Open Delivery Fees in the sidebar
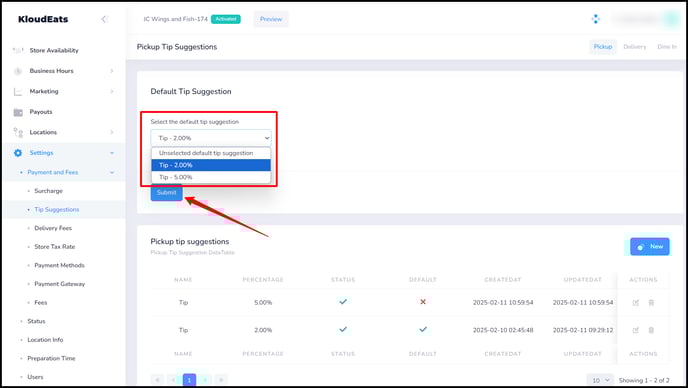Viewport: 688px width, 388px height. point(53,228)
